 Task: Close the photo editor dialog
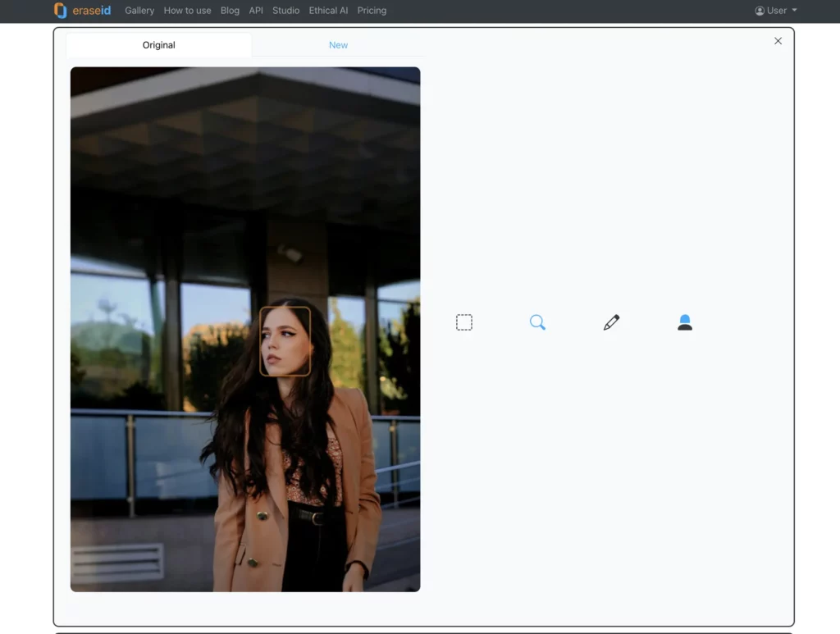778,40
